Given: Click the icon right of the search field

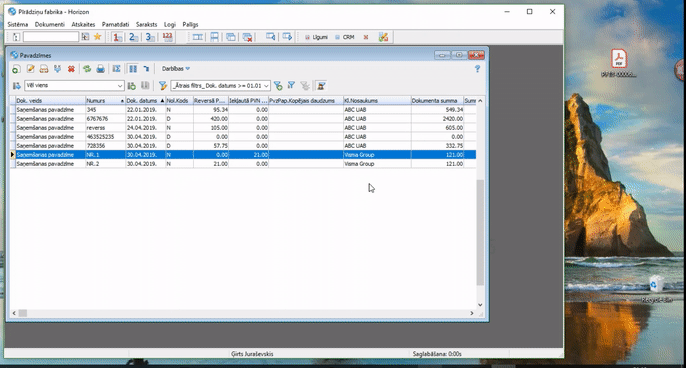Looking at the screenshot, I should tap(85, 37).
